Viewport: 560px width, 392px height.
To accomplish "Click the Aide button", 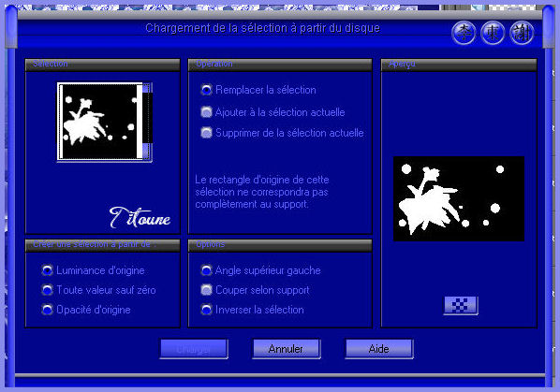I will pos(379,349).
